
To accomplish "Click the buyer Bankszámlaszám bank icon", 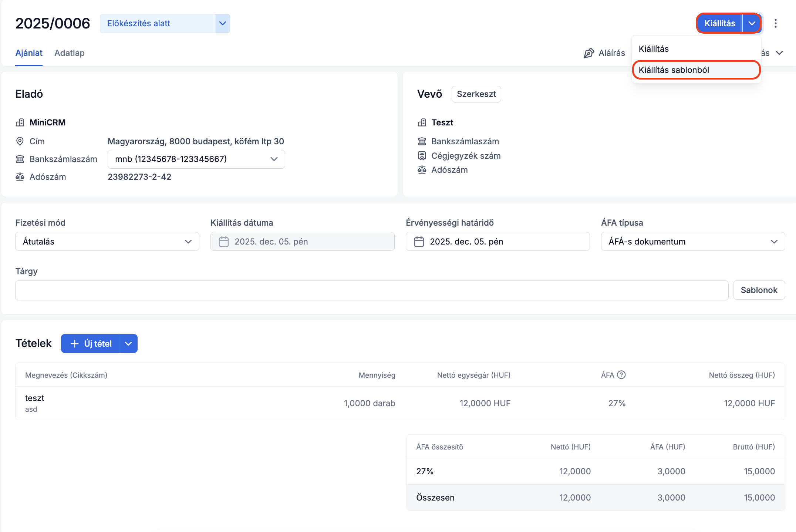I will coord(422,141).
